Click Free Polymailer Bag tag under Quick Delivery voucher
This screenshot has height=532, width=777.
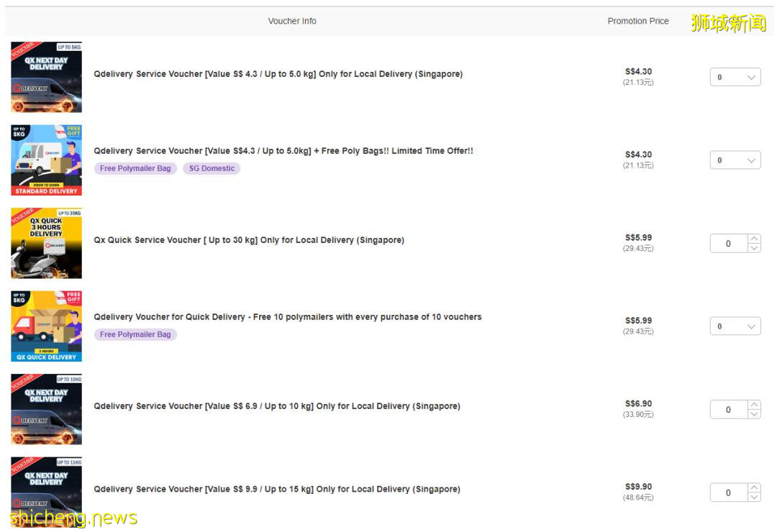[x=135, y=334]
